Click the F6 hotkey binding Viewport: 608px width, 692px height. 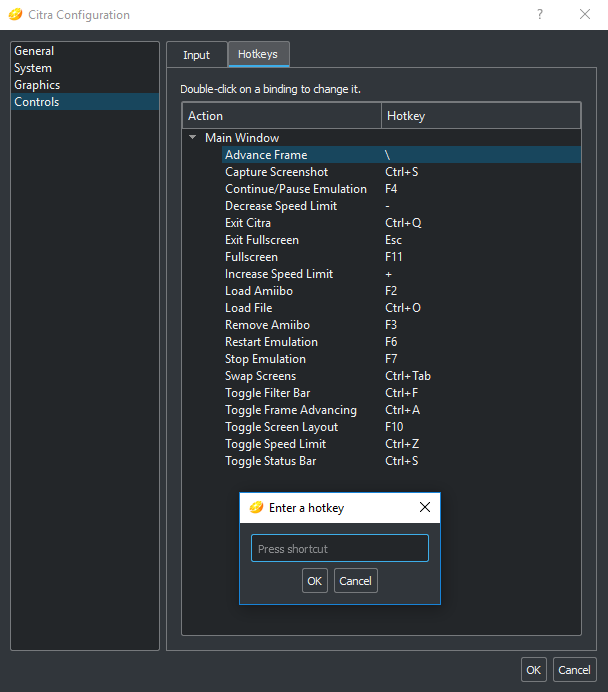tap(391, 342)
